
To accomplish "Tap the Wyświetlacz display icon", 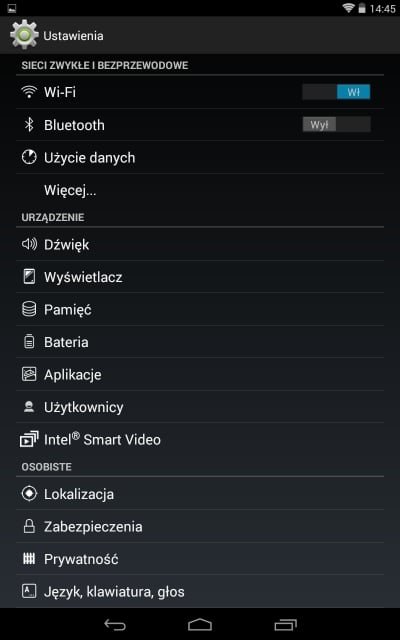I will point(29,277).
